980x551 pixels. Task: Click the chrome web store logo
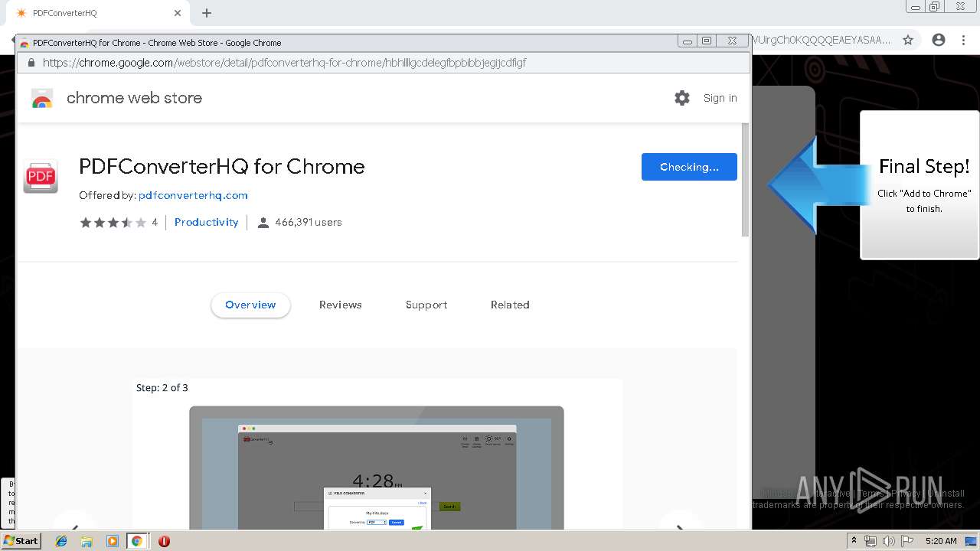pyautogui.click(x=42, y=99)
